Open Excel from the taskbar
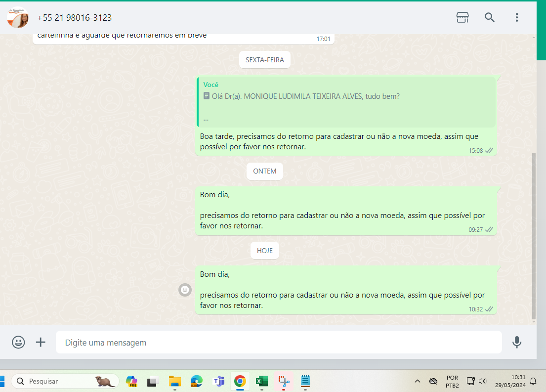This screenshot has width=546, height=392. pyautogui.click(x=261, y=381)
